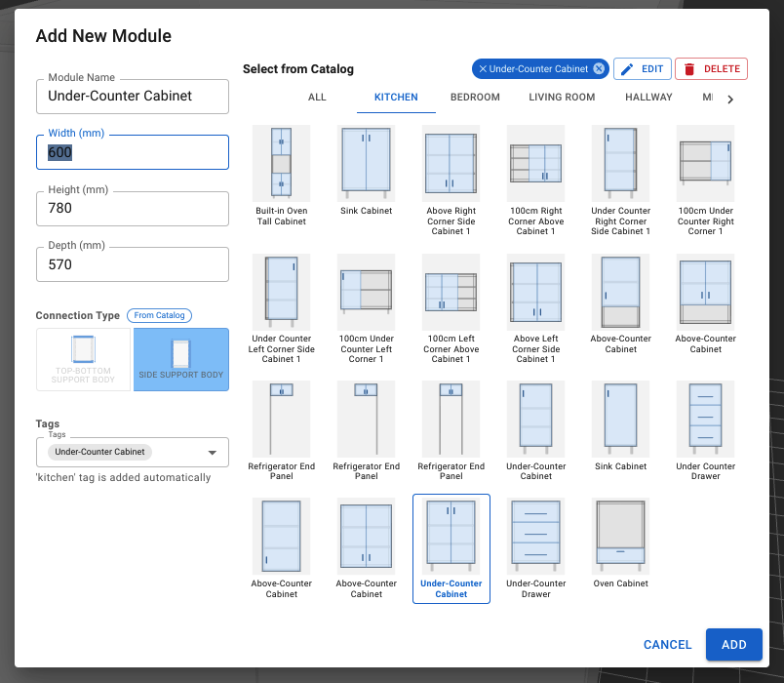This screenshot has width=784, height=683.
Task: Select 100cm Right Corner Above Cabinet 1
Action: [535, 163]
